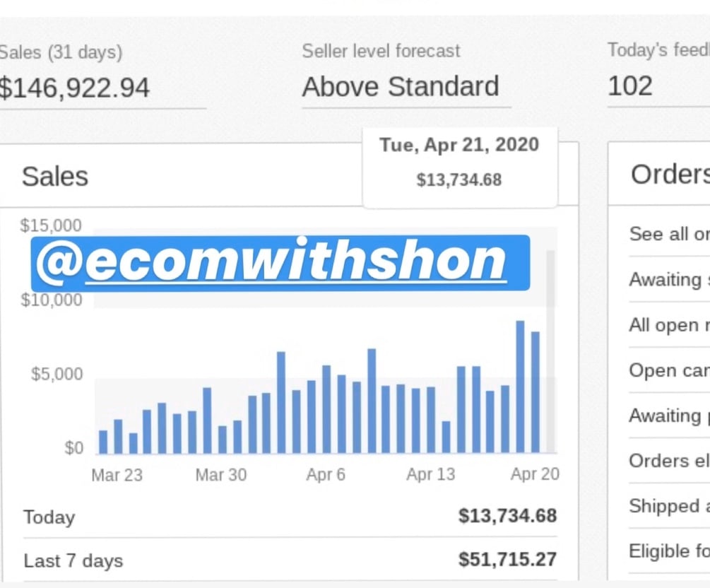Click Today's sales amount $13,734.68
Image resolution: width=710 pixels, height=588 pixels.
507,517
